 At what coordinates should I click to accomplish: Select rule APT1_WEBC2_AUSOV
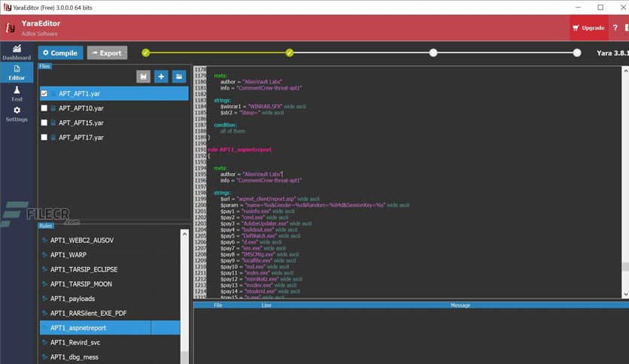pyautogui.click(x=110, y=240)
